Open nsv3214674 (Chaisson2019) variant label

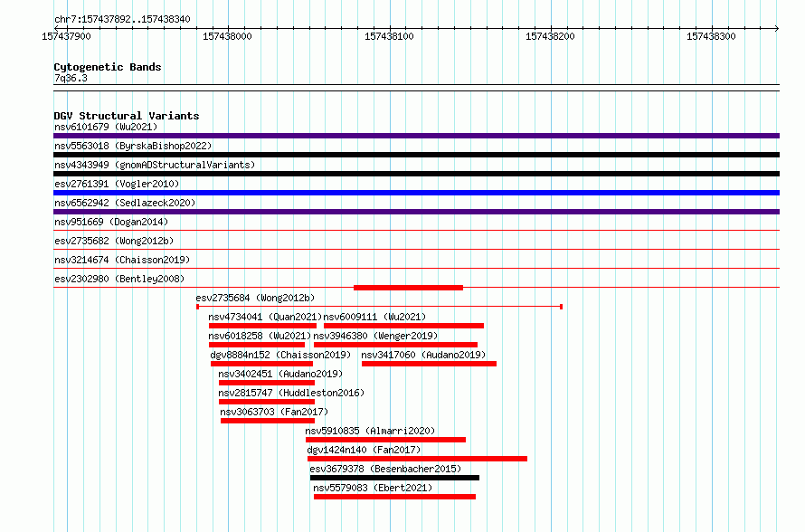tap(122, 260)
